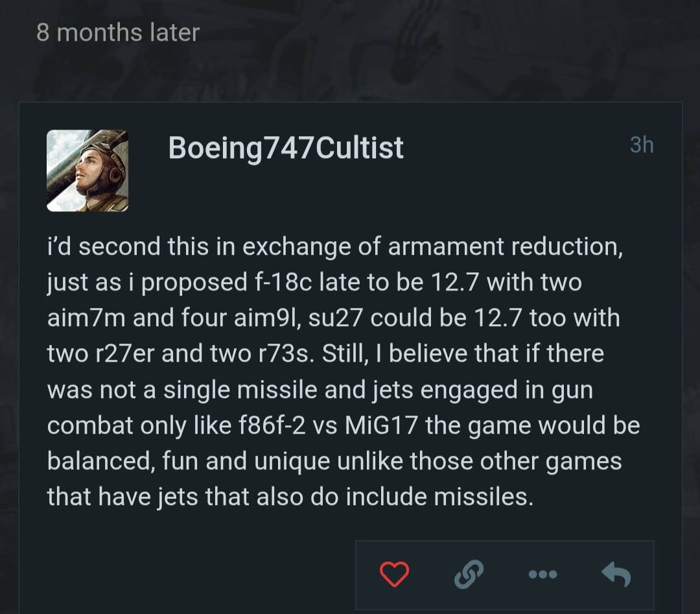
Task: Open Boeing747Cultist's pilot avatar
Action: pyautogui.click(x=87, y=171)
